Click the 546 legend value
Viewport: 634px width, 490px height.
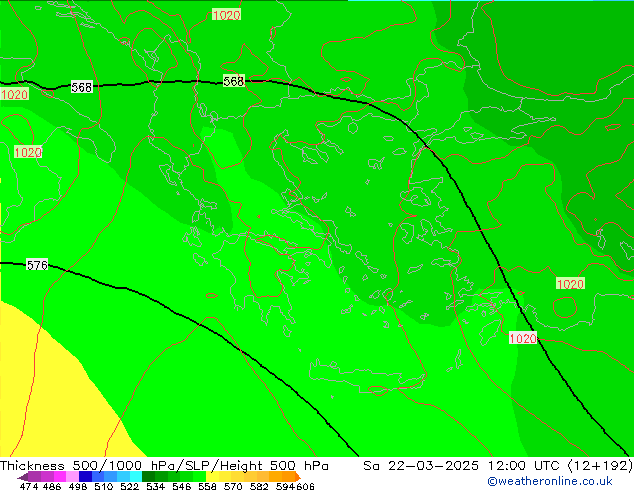182,486
